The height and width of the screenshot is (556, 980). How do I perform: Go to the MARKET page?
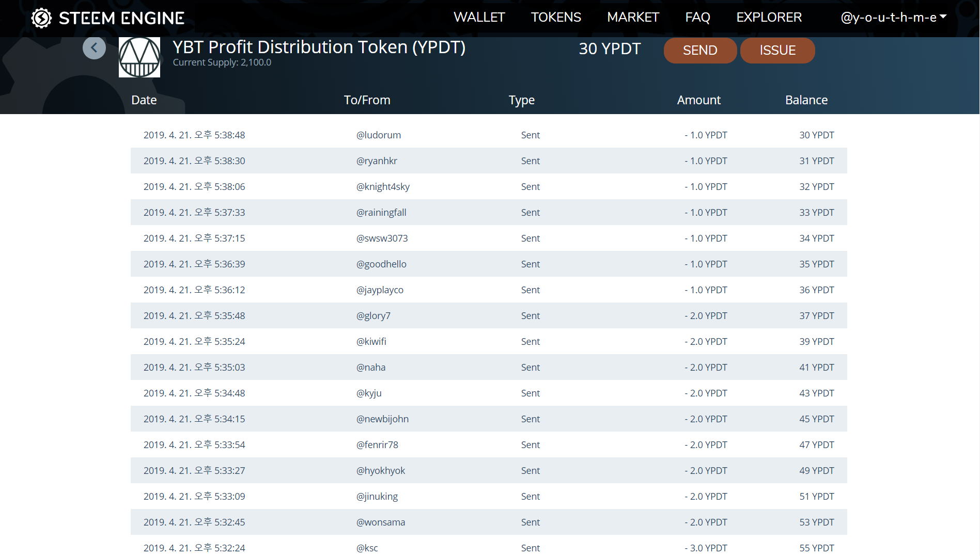click(633, 17)
